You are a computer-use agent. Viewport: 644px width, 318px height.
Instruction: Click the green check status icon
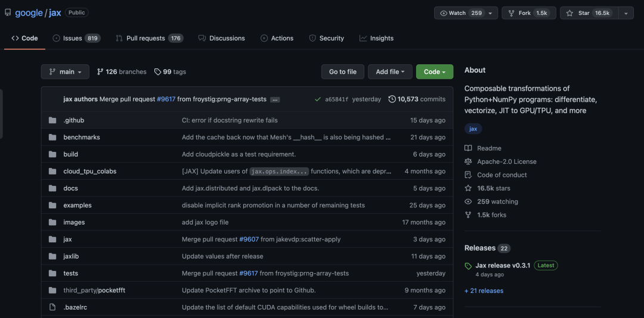click(317, 99)
